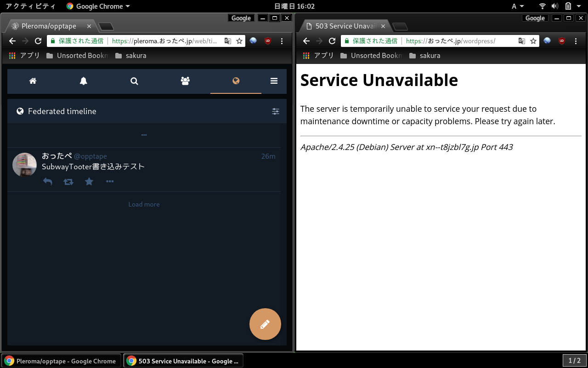
Task: Open Unsorted Bookmarks folder in 503 window
Action: point(371,56)
